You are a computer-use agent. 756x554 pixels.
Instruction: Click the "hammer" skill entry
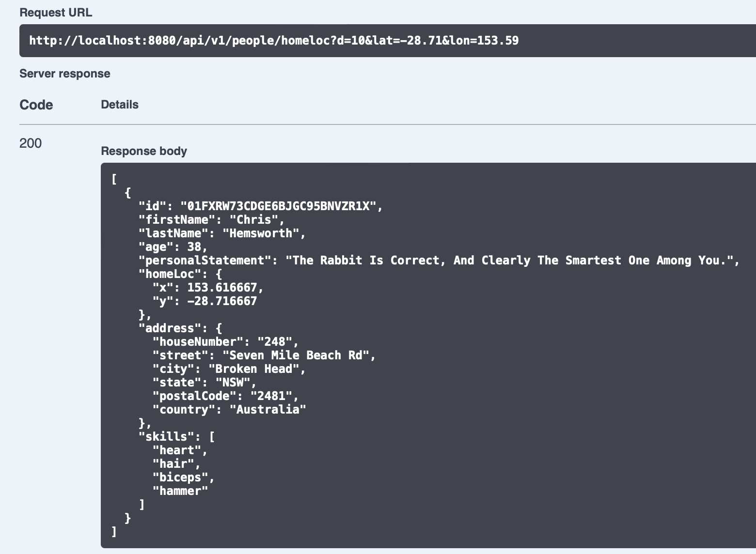click(x=180, y=491)
